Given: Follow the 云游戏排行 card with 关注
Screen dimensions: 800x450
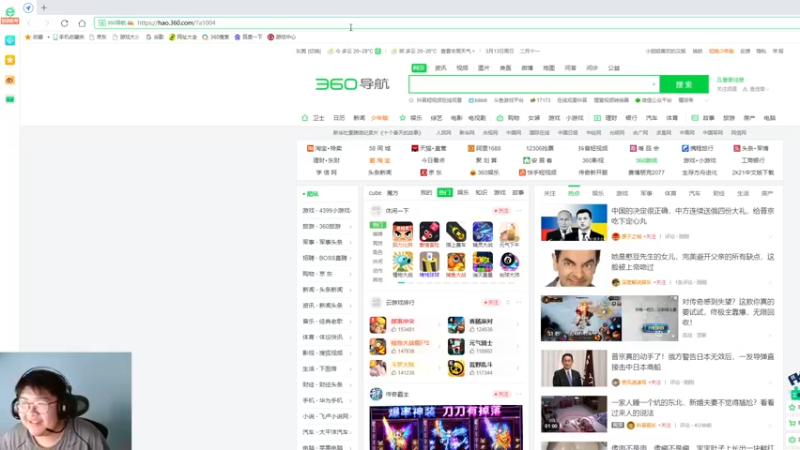Looking at the screenshot, I should 491,303.
